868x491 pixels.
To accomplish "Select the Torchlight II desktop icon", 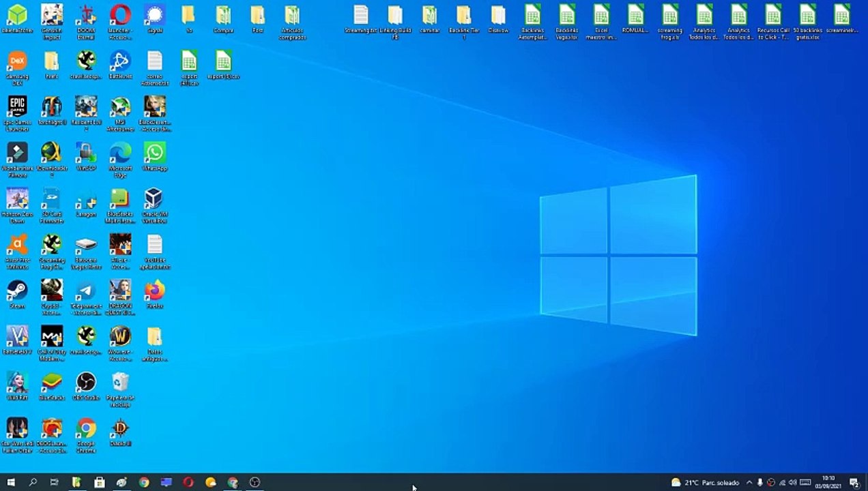I will pos(52,110).
